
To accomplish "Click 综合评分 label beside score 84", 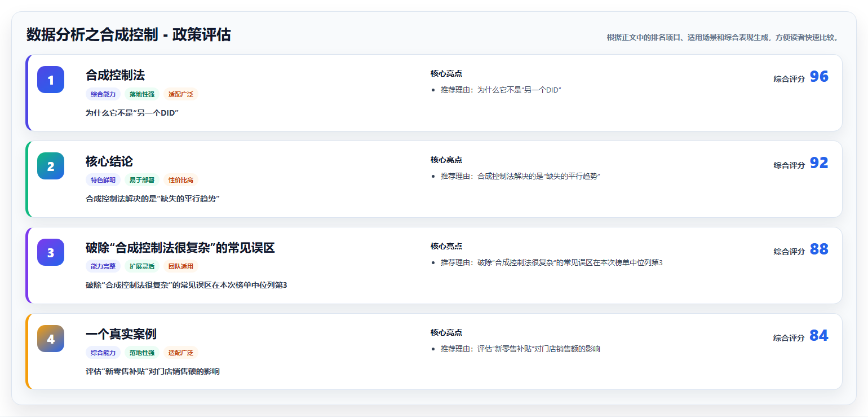I will click(789, 338).
